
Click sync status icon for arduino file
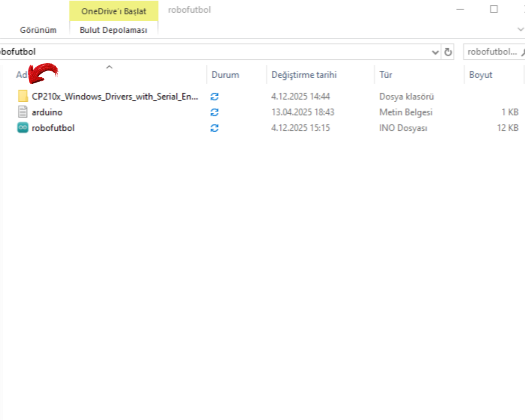coord(214,112)
